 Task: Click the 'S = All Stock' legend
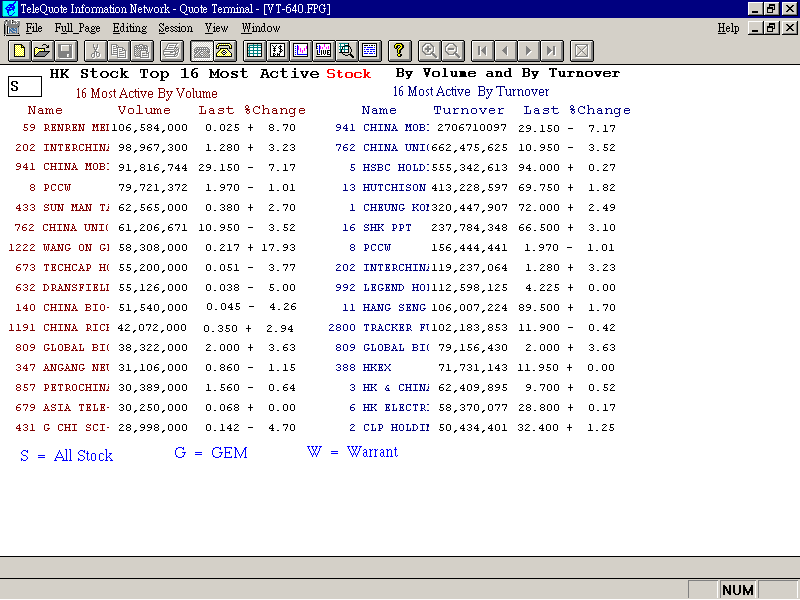click(x=66, y=456)
